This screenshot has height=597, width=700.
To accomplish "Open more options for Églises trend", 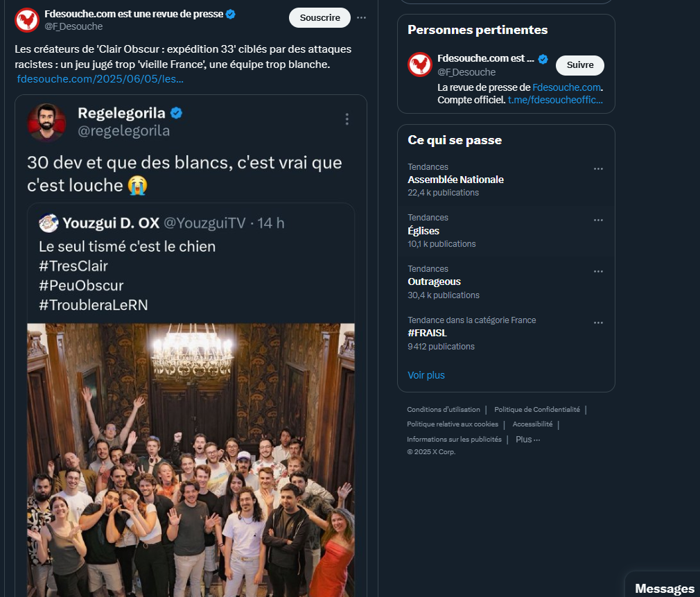I will click(x=598, y=220).
